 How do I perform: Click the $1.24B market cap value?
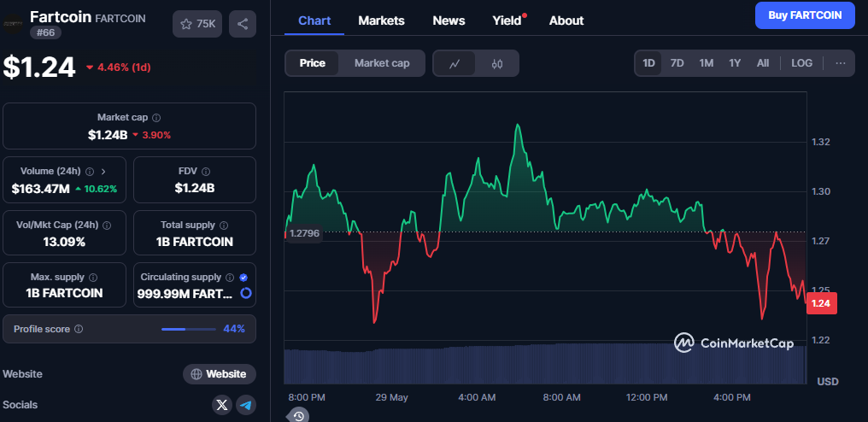(x=108, y=135)
